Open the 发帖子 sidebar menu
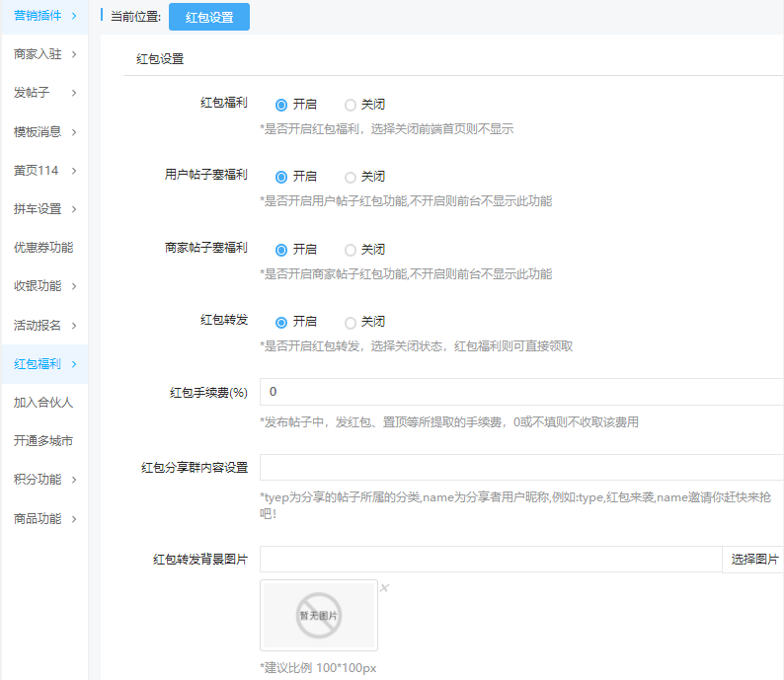Viewport: 784px width, 680px height. (45, 93)
